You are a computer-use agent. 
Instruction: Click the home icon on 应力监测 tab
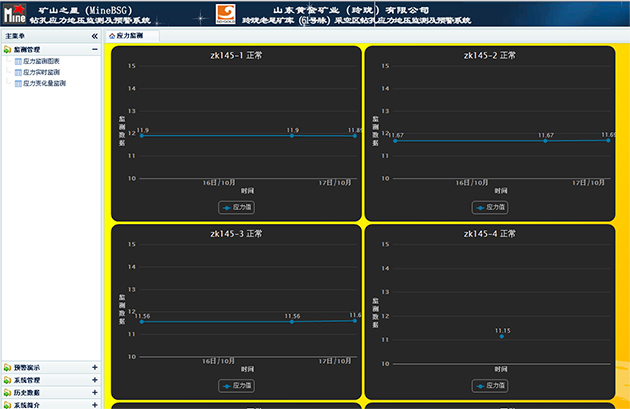[112, 35]
